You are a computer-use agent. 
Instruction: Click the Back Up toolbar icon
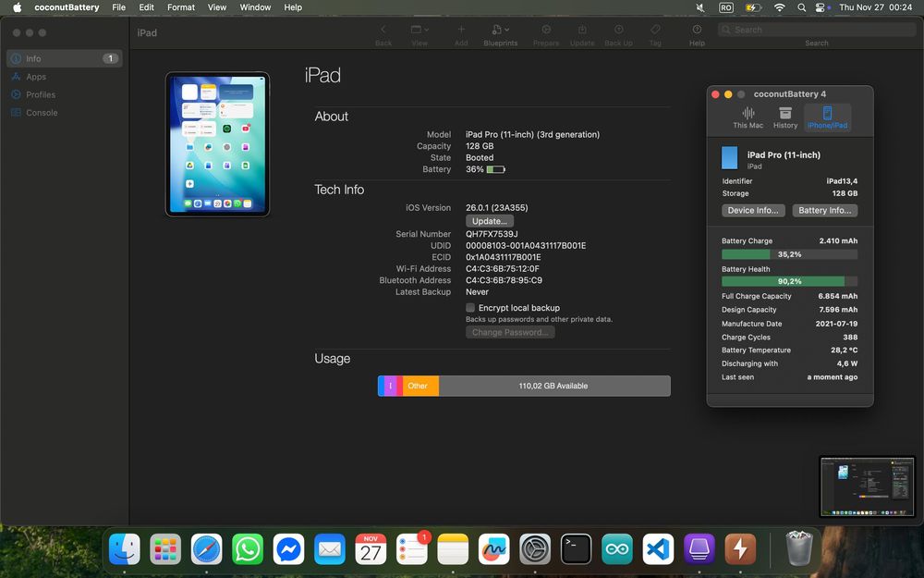618,30
